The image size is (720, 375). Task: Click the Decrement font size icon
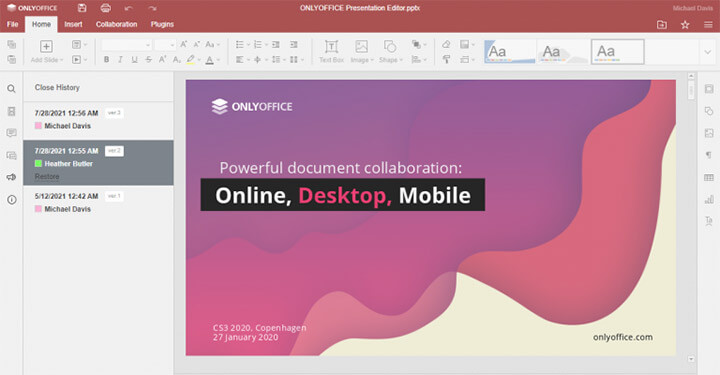pyautogui.click(x=197, y=45)
